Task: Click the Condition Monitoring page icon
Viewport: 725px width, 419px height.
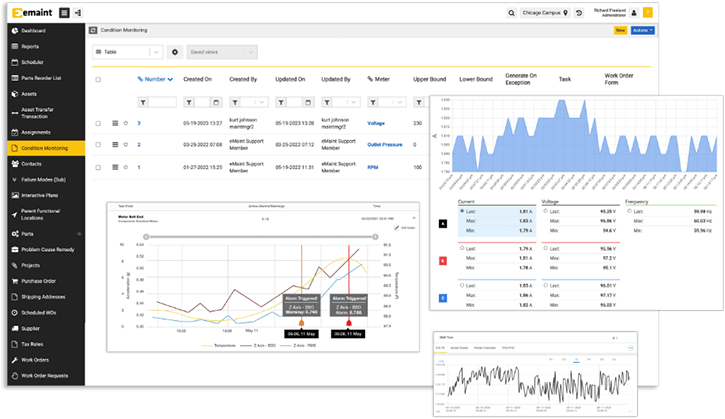Action: (93, 30)
